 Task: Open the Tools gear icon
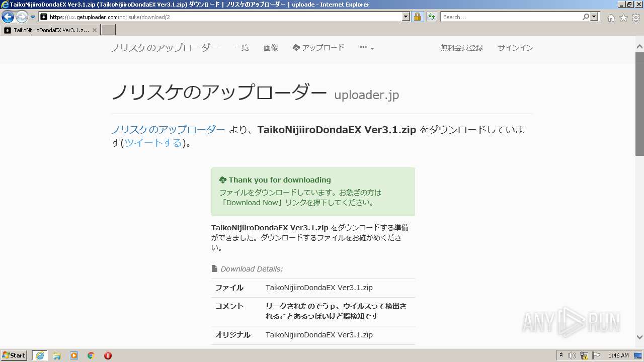tap(636, 18)
